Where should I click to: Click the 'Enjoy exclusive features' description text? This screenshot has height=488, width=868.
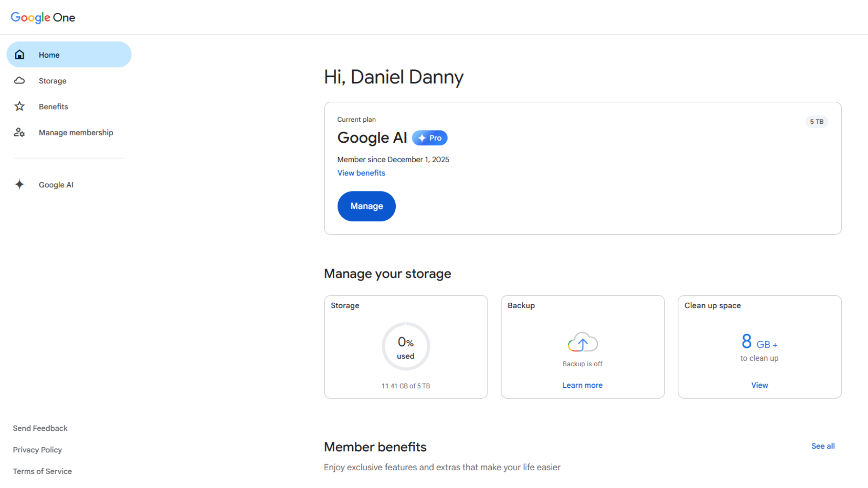click(x=442, y=467)
